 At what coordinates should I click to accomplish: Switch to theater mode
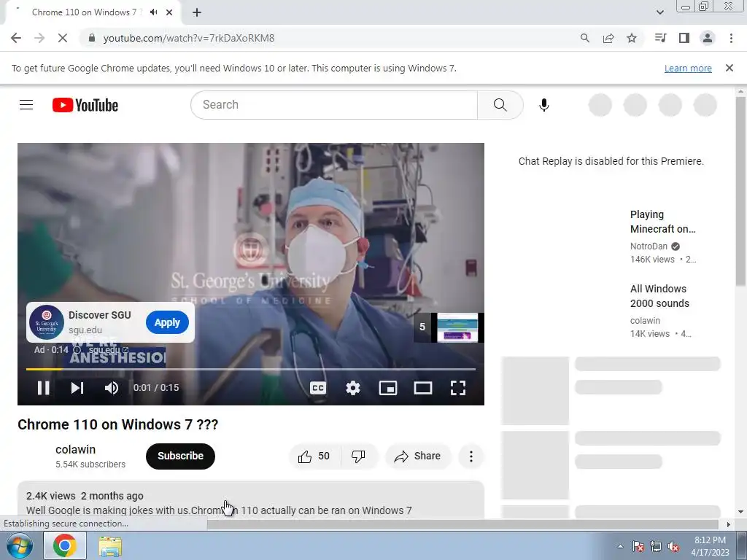(x=423, y=388)
